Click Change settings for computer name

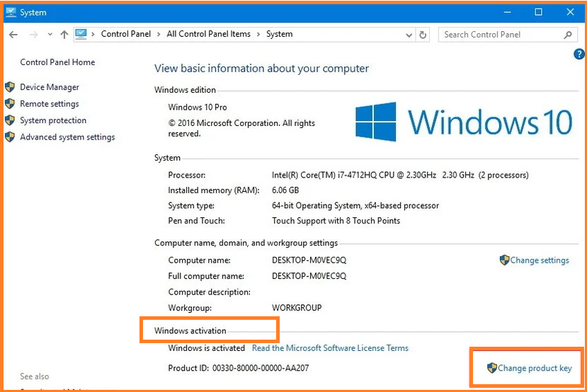tap(540, 260)
